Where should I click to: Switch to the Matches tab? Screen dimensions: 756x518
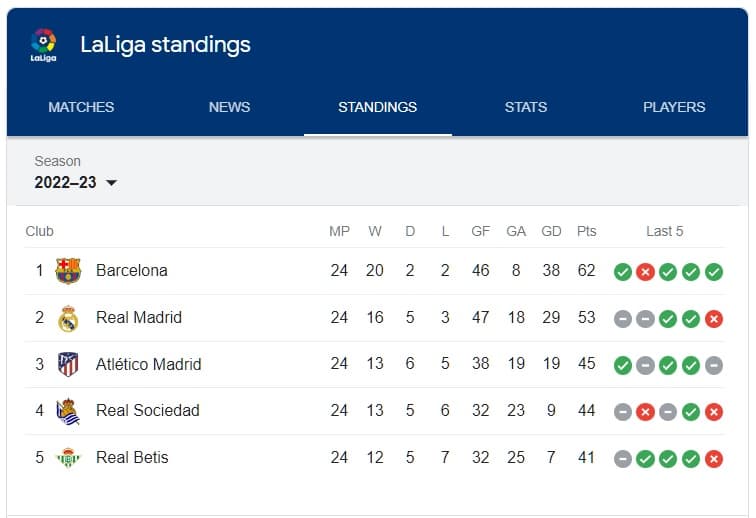[81, 107]
